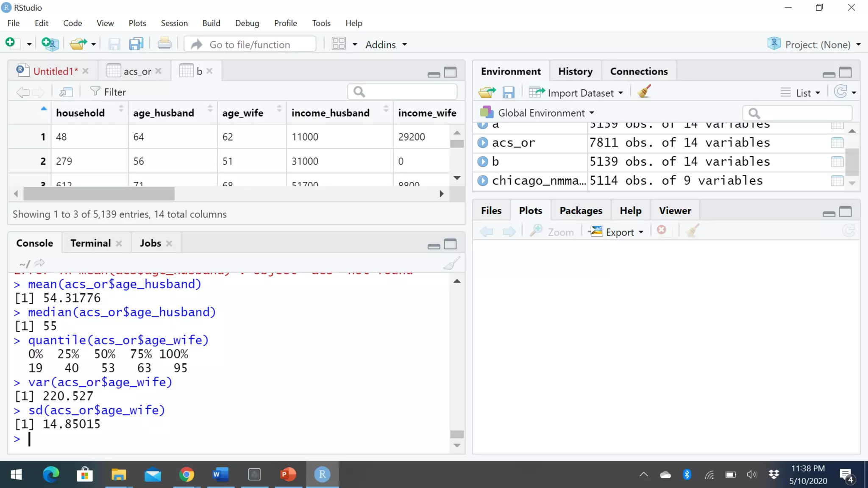Expand chicago_nmma object blue arrow
This screenshot has width=868, height=488.
tap(483, 181)
